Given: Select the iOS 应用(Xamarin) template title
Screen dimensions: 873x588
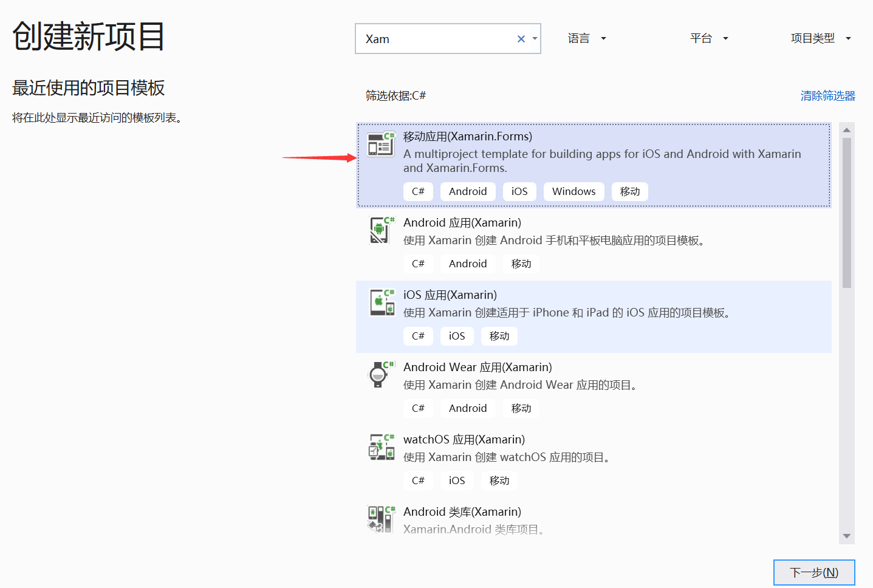Looking at the screenshot, I should click(450, 295).
